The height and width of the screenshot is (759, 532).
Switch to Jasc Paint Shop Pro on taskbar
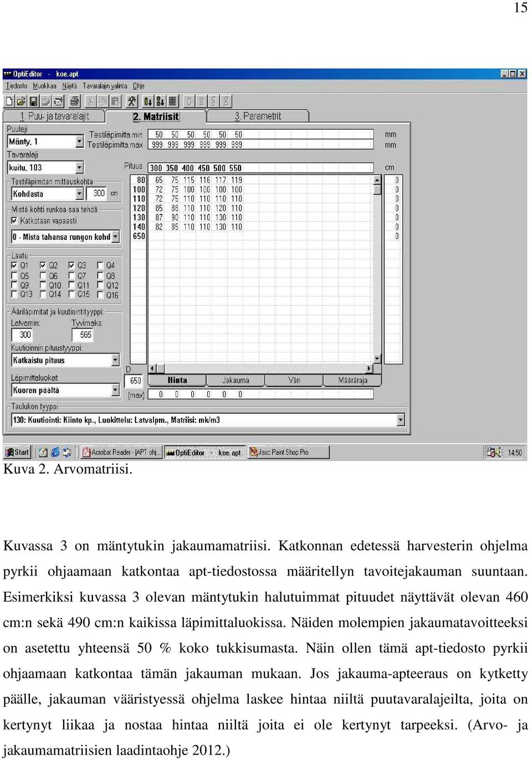pos(288,453)
